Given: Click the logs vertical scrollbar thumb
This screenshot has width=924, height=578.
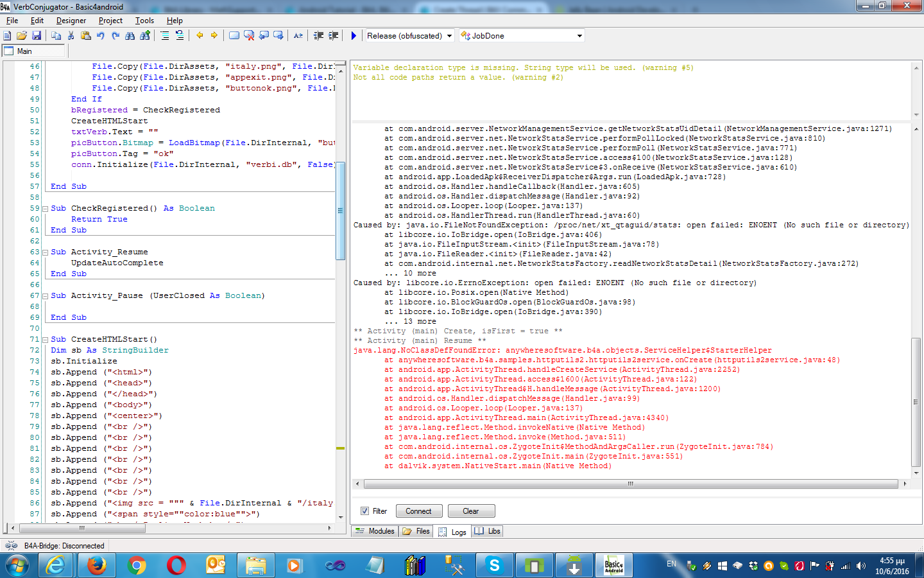Looking at the screenshot, I should tap(916, 402).
